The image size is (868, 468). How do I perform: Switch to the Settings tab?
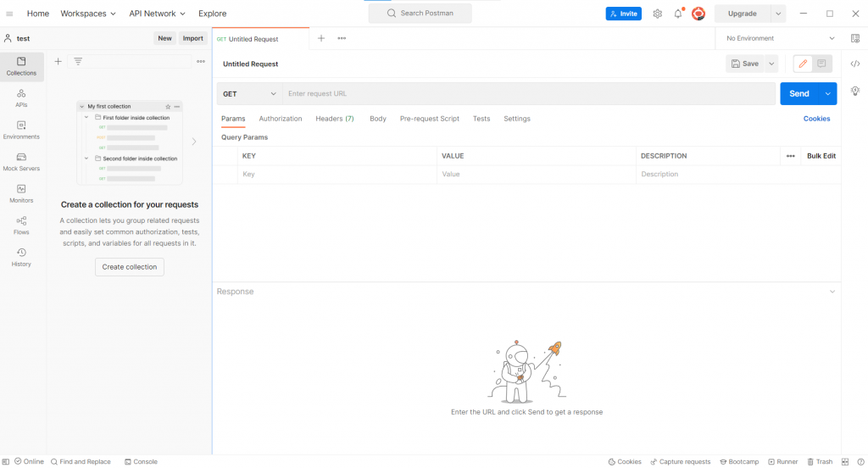517,119
